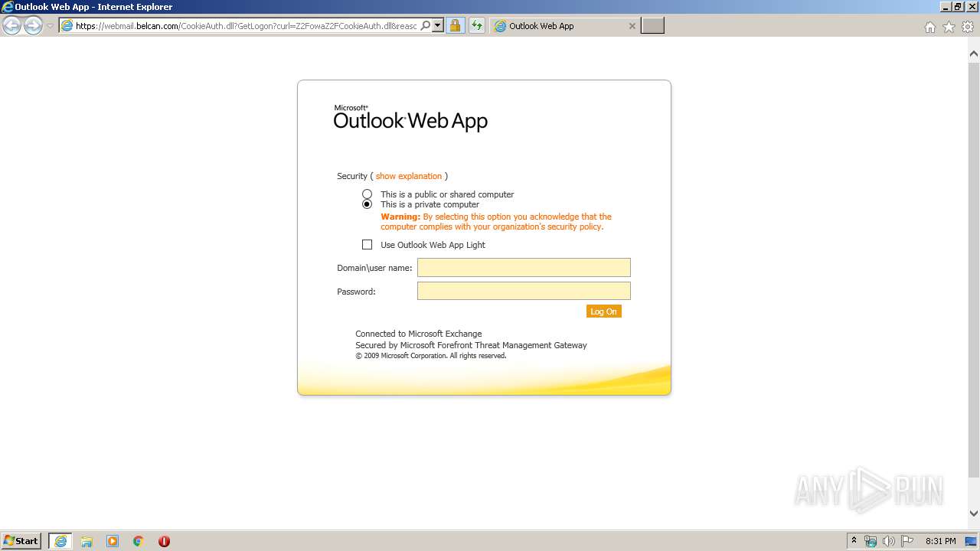Click the red Opera taskbar icon
The width and height of the screenshot is (980, 551).
coord(164,541)
